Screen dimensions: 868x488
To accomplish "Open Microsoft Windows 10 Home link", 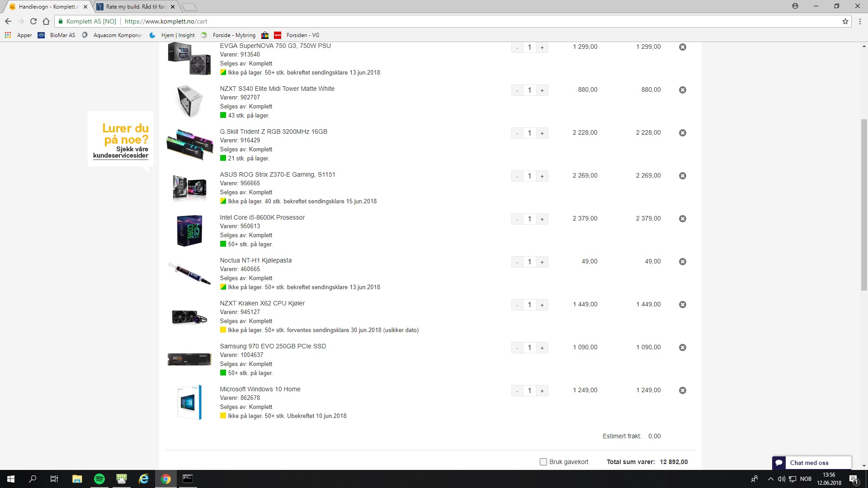I will pyautogui.click(x=260, y=389).
